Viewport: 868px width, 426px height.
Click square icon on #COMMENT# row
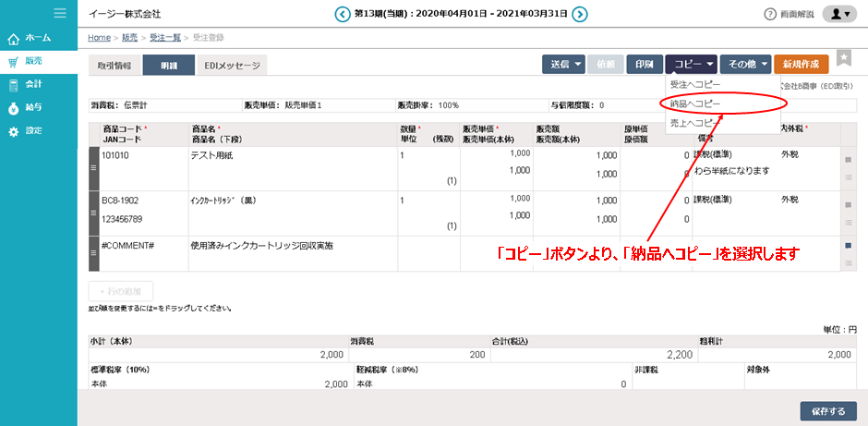click(x=848, y=246)
